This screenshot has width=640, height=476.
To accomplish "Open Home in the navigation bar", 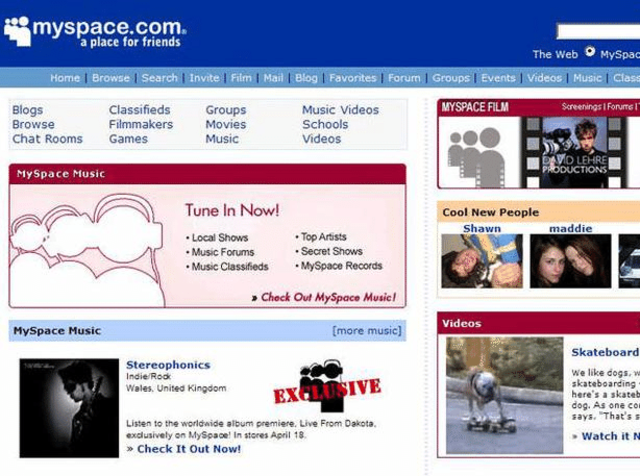I will [65, 78].
